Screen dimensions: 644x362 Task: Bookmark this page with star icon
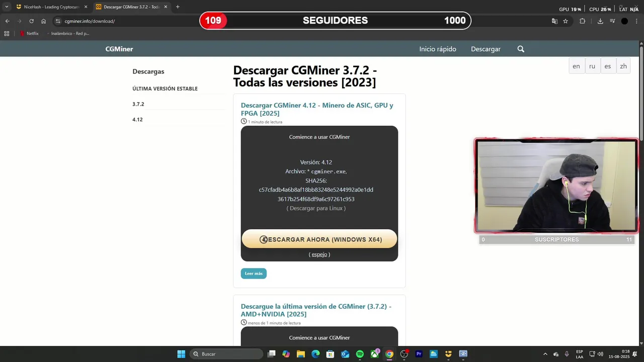pyautogui.click(x=566, y=21)
